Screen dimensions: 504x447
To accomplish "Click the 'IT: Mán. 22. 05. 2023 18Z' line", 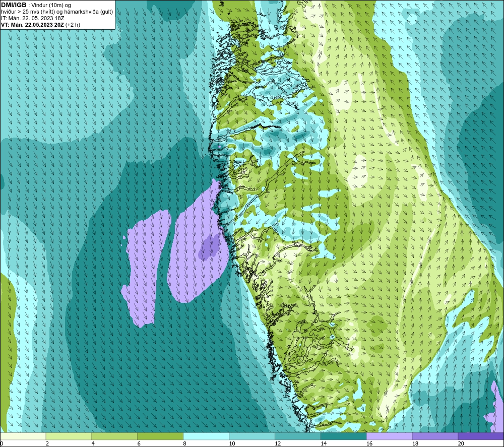I will pyautogui.click(x=32, y=18).
